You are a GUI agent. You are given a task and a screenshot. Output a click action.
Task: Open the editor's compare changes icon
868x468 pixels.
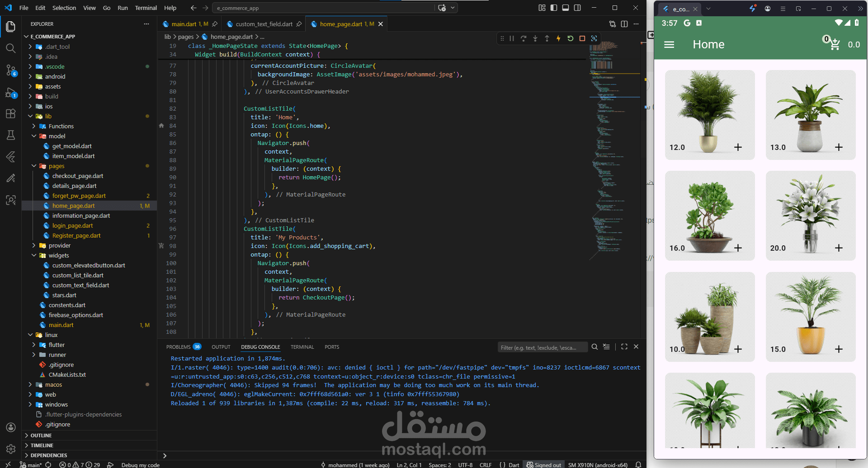coord(613,24)
